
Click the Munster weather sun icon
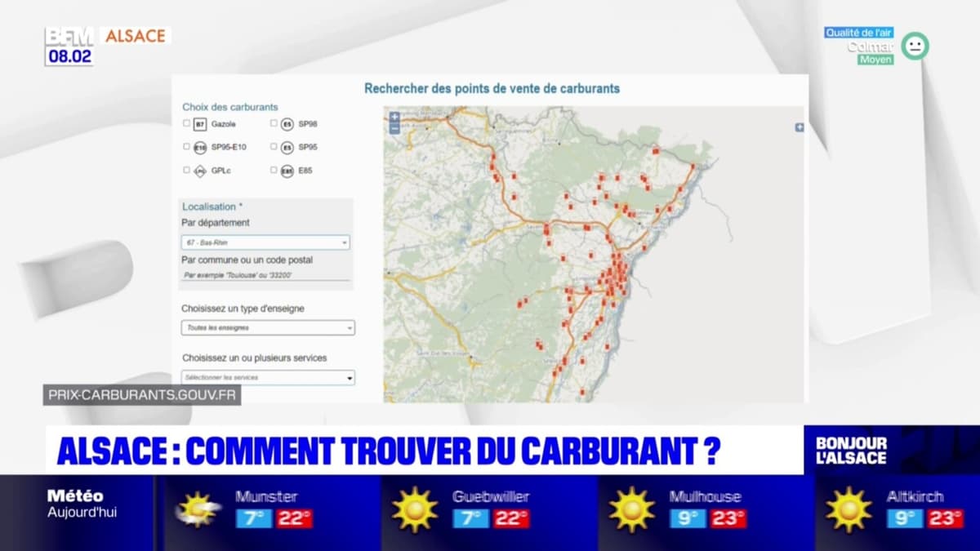pos(198,510)
